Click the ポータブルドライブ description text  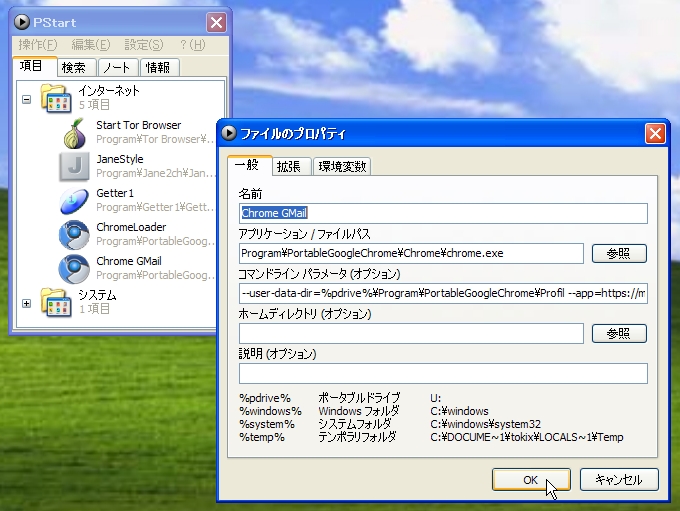pos(359,398)
